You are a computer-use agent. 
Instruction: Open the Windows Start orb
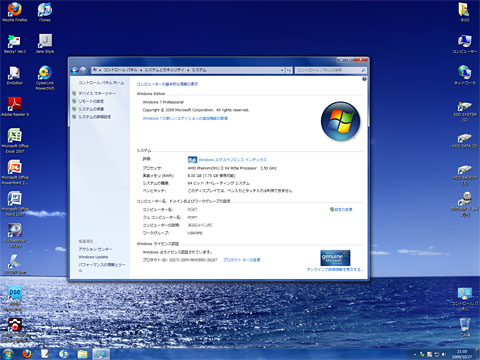7,354
